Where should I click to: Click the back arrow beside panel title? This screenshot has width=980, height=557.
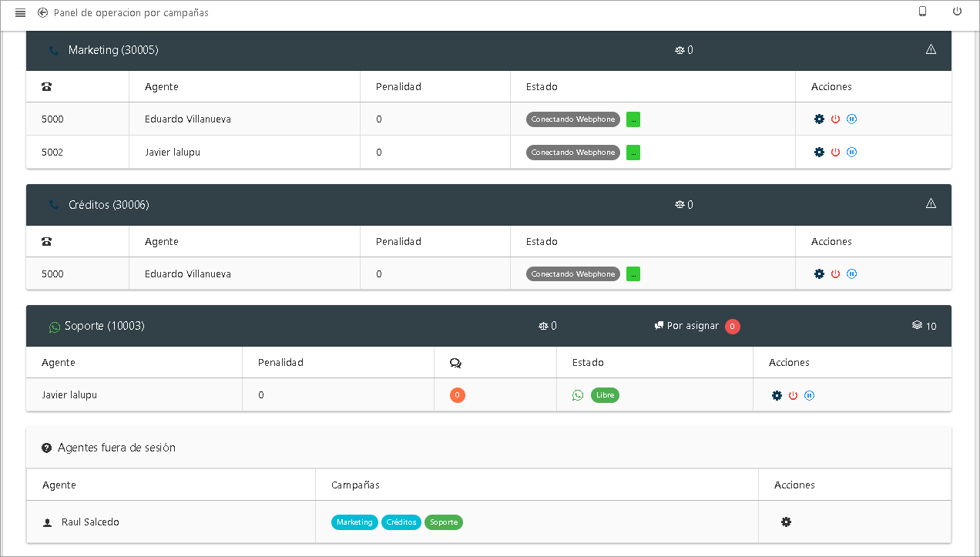tap(43, 13)
